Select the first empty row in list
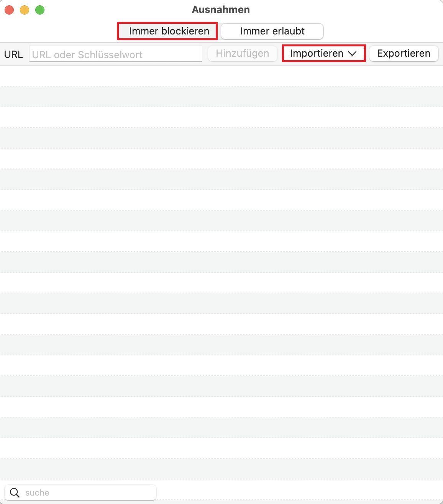443x504 pixels. pyautogui.click(x=221, y=76)
